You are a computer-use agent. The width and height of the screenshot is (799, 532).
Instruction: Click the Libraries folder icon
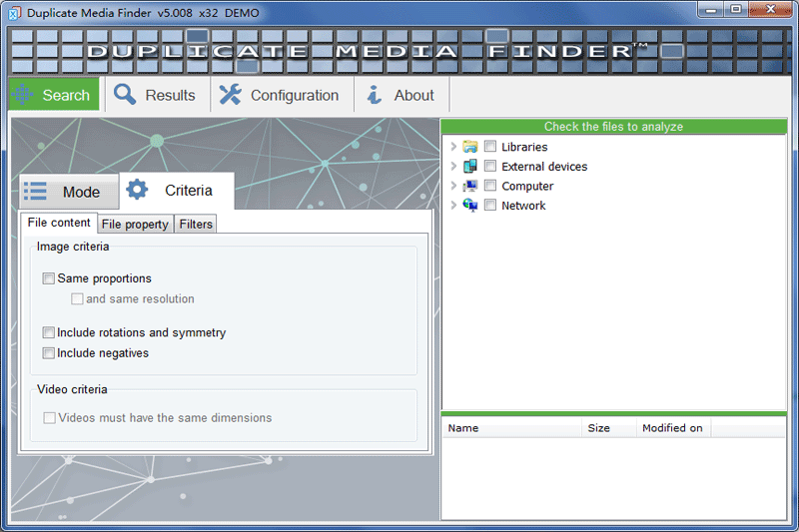469,147
